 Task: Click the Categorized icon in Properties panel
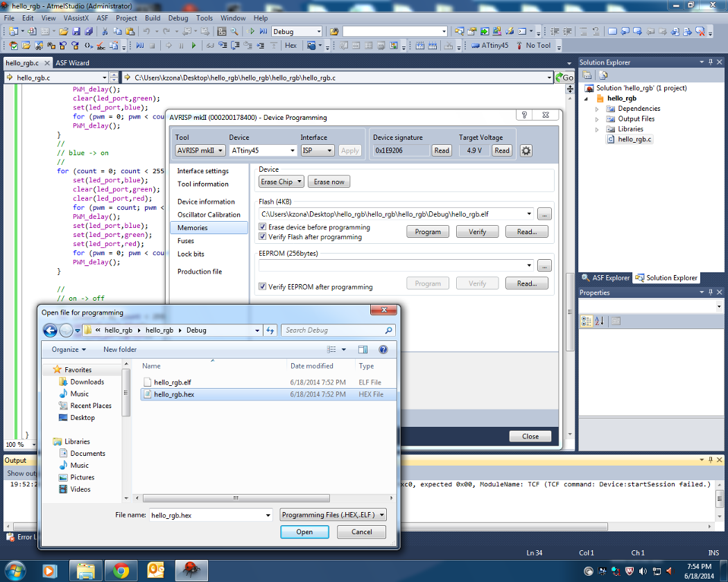[x=587, y=321]
